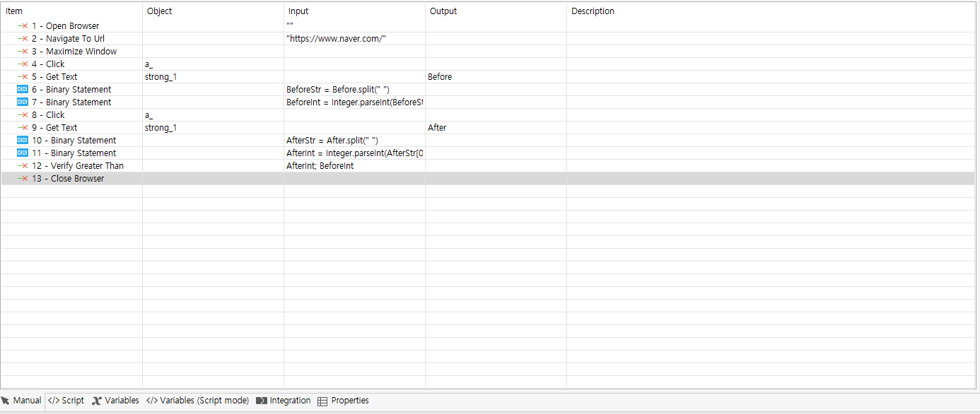Select step 4 - Click
This screenshot has width=980, height=414.
tap(48, 64)
